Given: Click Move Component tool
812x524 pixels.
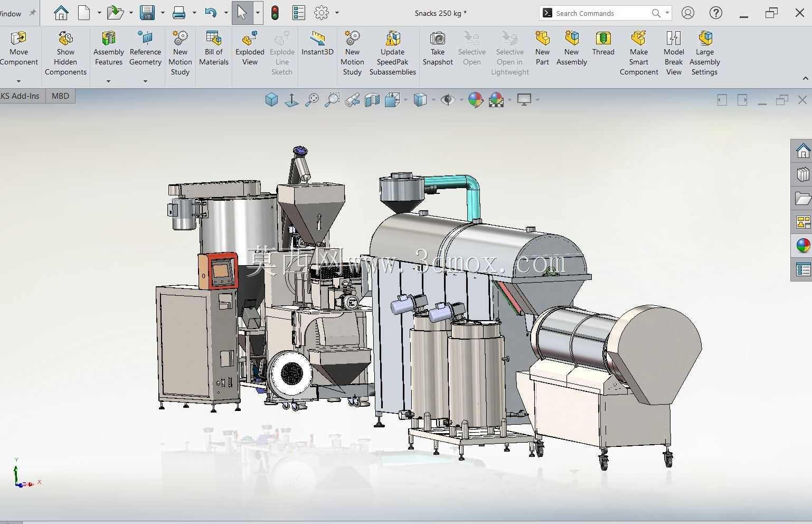Looking at the screenshot, I should click(18, 48).
